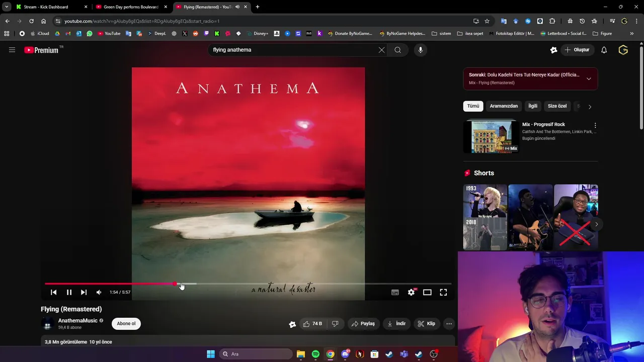Create a clip with Klip

tap(427, 324)
